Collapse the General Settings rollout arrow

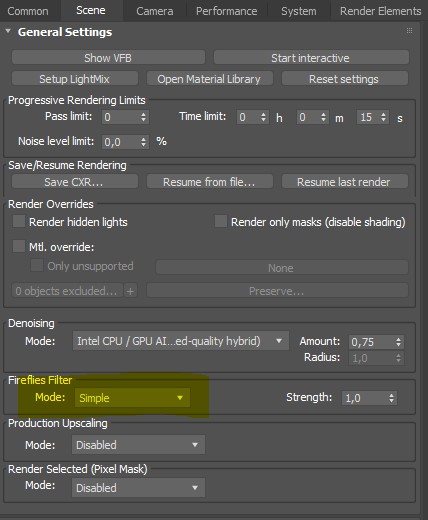coord(8,32)
